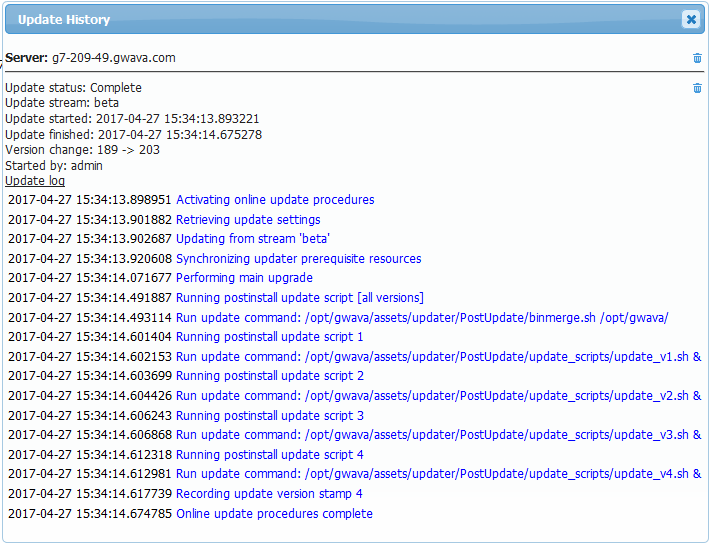Click 'Running postinstall update script 4'

[x=270, y=455]
